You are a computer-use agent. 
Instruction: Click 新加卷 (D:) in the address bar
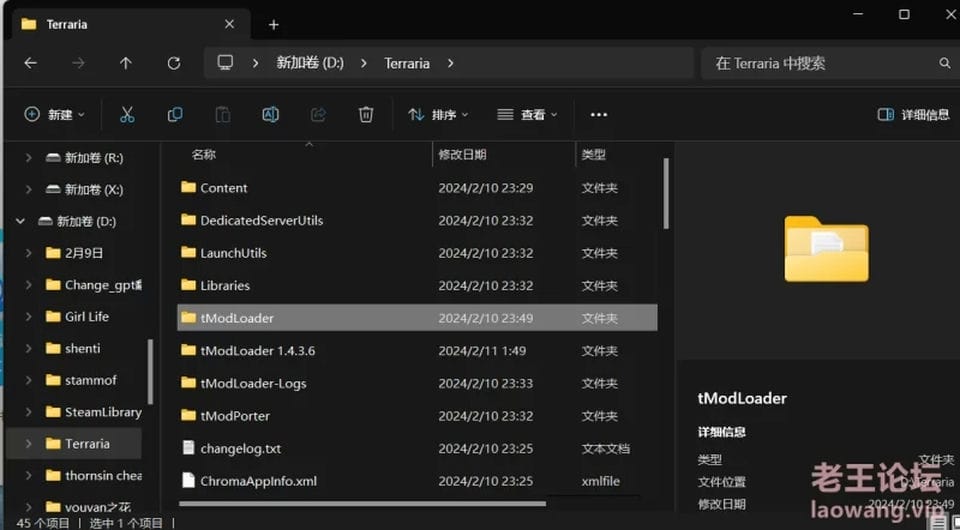310,63
